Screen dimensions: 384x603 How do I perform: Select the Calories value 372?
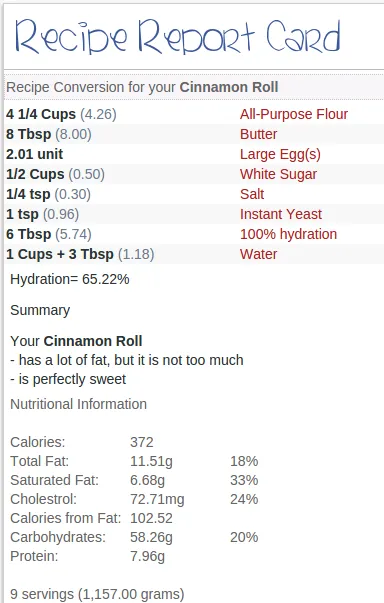(x=141, y=442)
